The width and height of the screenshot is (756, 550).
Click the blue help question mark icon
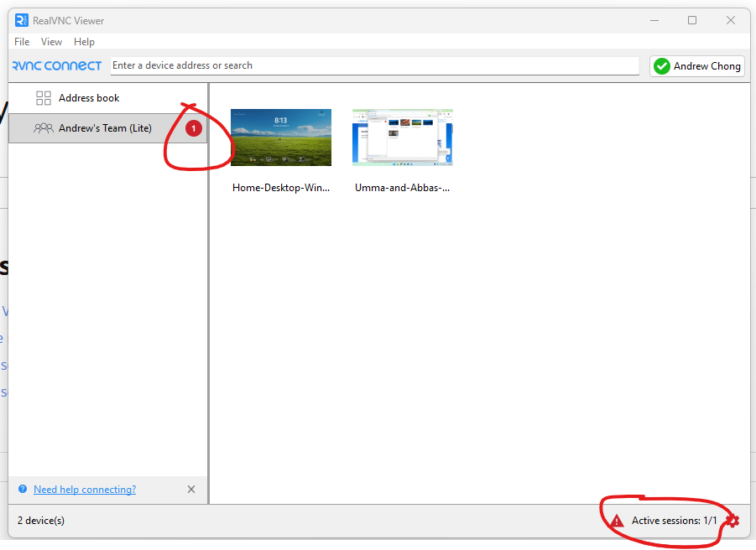[x=23, y=490]
